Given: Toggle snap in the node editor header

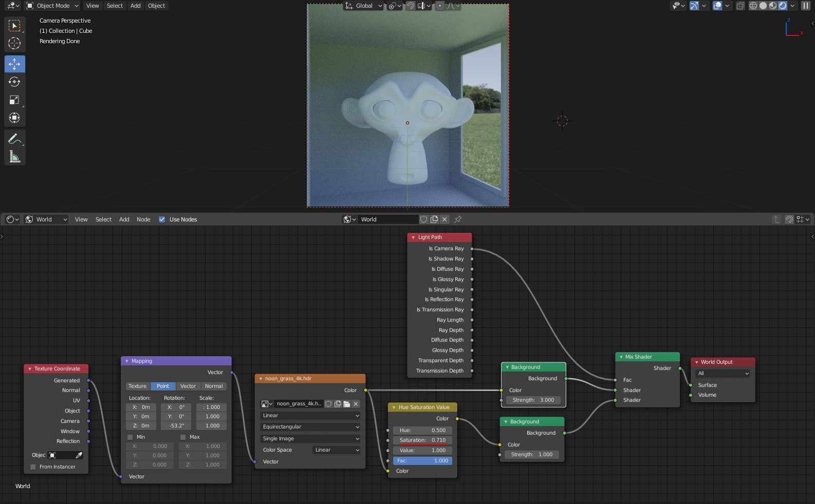Looking at the screenshot, I should click(789, 219).
